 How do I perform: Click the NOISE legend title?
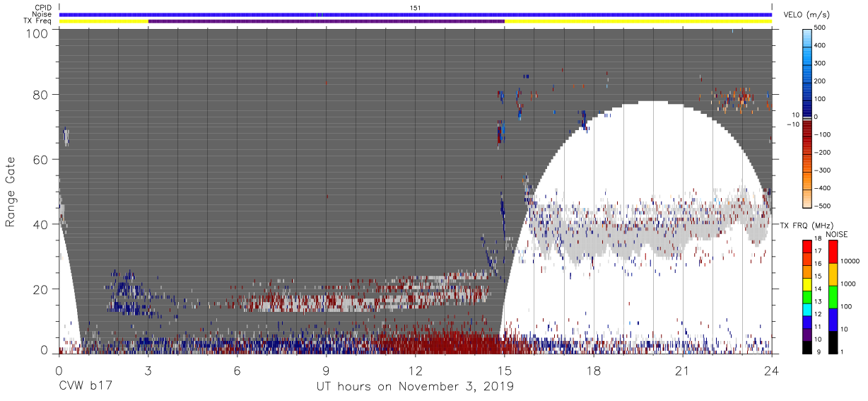[837, 234]
